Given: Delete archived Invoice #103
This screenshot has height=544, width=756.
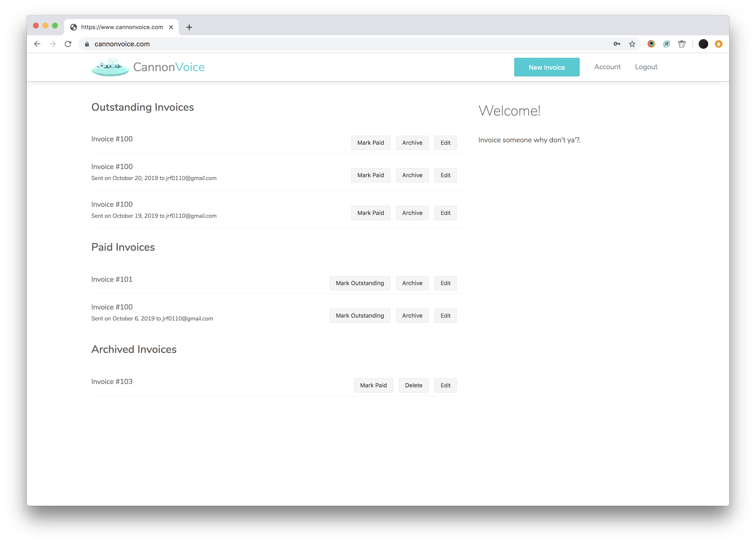Looking at the screenshot, I should (414, 385).
